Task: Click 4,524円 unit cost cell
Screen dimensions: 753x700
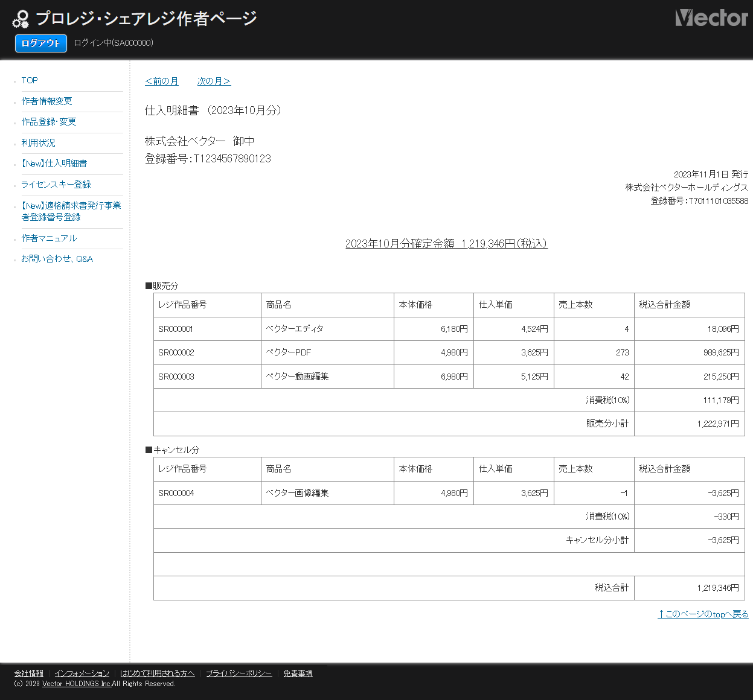Action: point(514,329)
